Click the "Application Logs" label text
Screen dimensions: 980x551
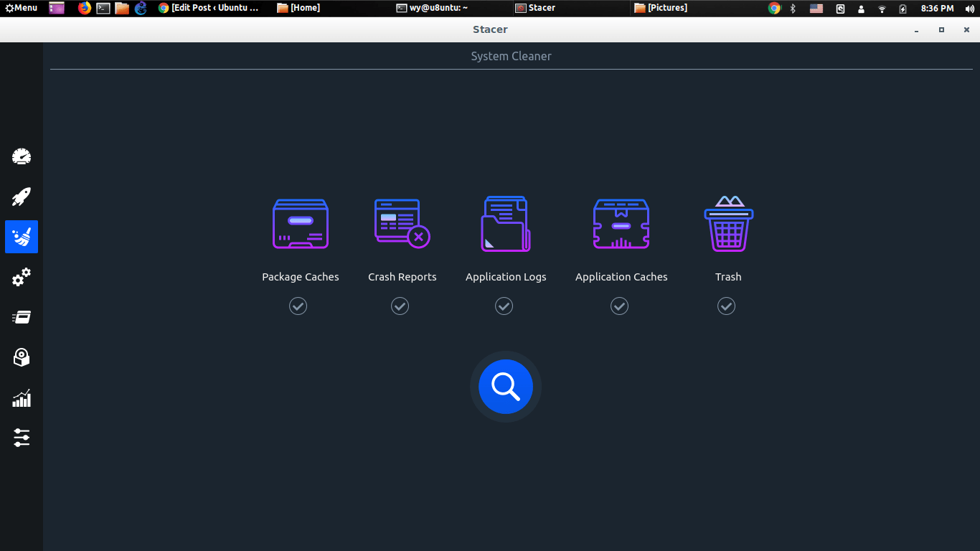506,277
